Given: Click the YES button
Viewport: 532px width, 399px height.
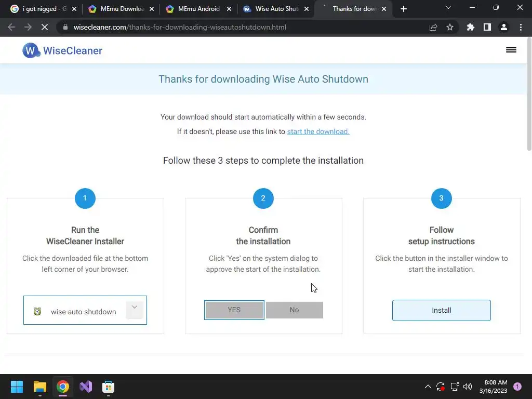Looking at the screenshot, I should pos(234,310).
